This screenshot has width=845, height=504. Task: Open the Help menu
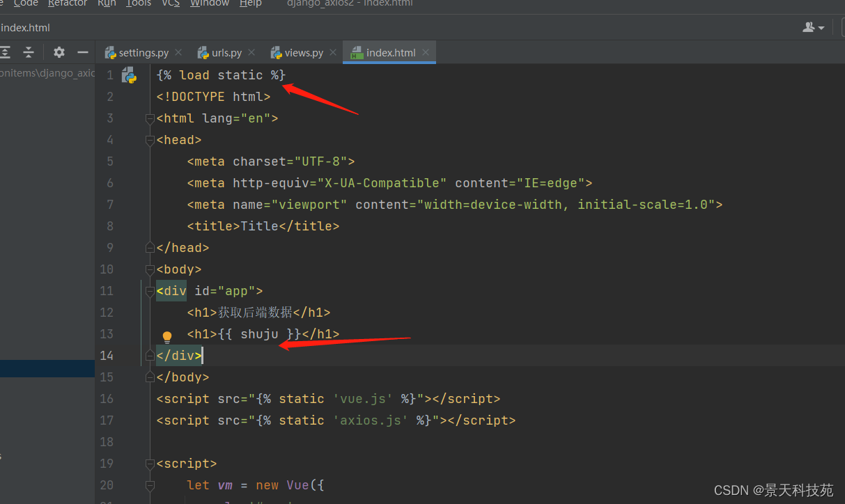251,3
